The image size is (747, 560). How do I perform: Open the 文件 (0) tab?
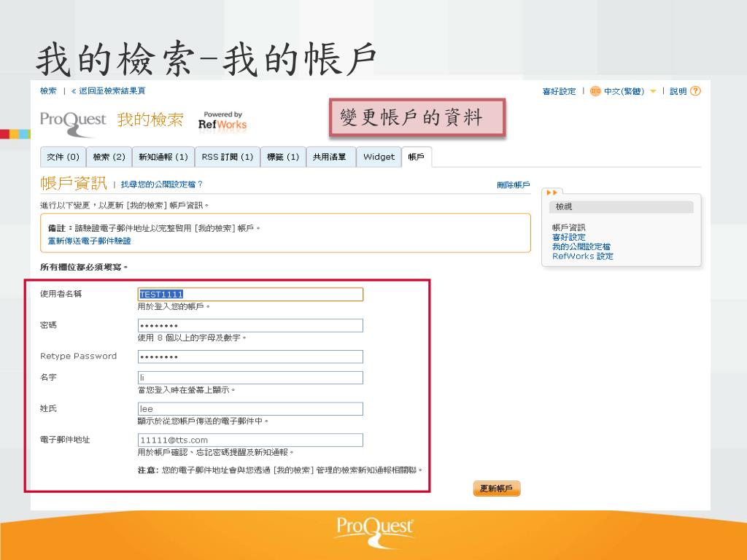pos(63,157)
